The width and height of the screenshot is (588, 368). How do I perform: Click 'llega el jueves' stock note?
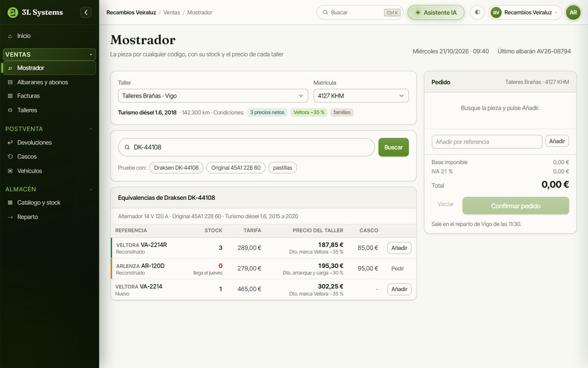[208, 273]
